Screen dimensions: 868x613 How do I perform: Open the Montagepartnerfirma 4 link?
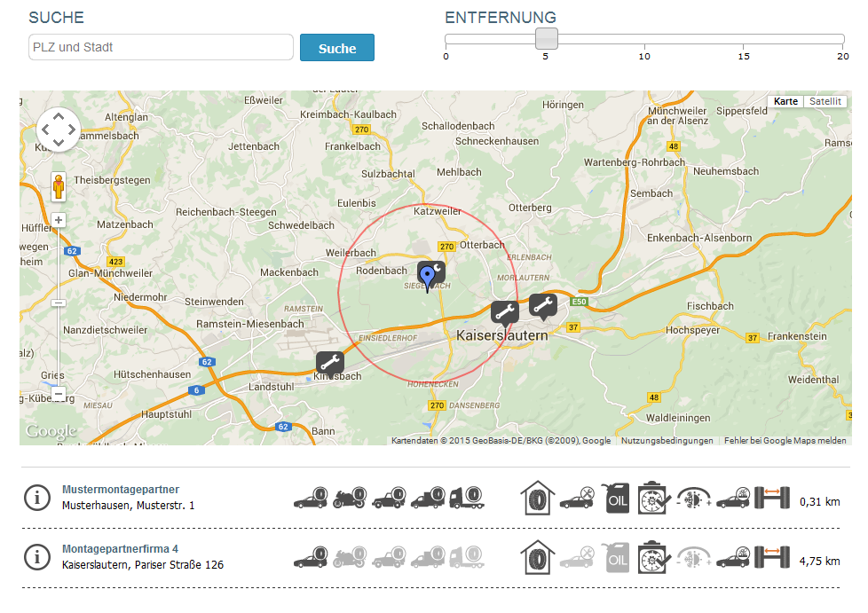tap(120, 549)
